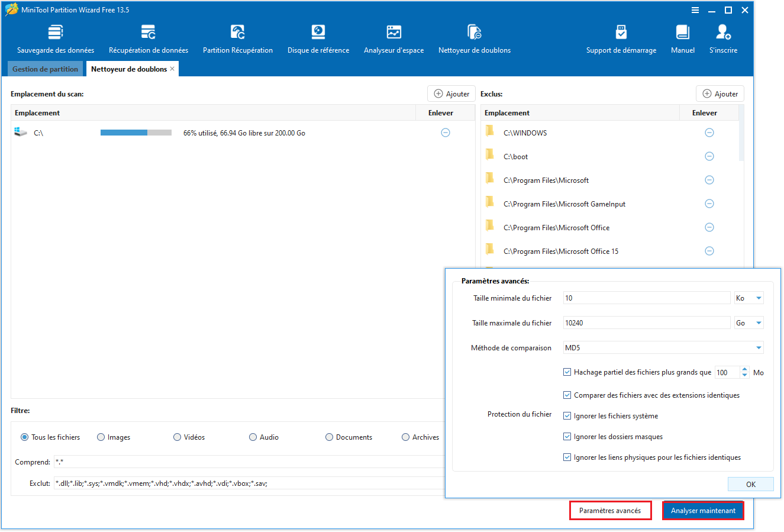This screenshot has height=532, width=784.
Task: Select the Documents filter option
Action: coord(329,437)
